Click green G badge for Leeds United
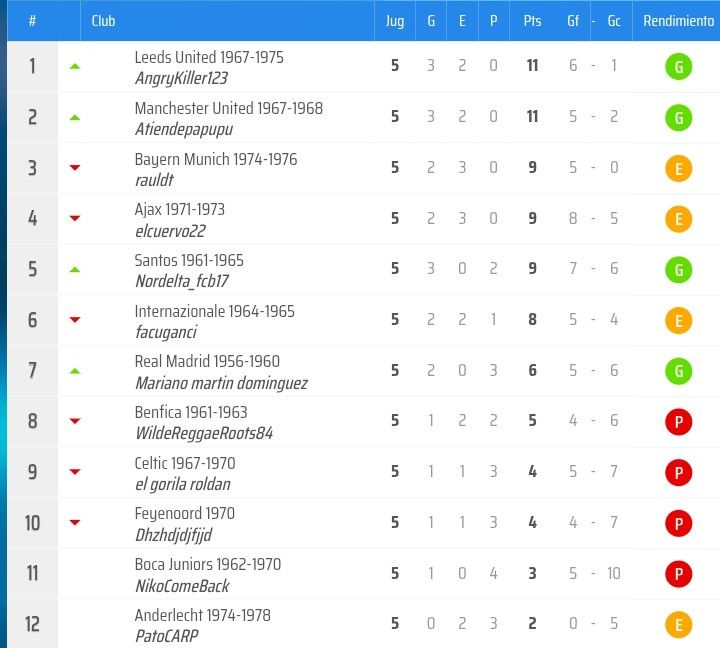The height and width of the screenshot is (648, 720). click(x=678, y=67)
